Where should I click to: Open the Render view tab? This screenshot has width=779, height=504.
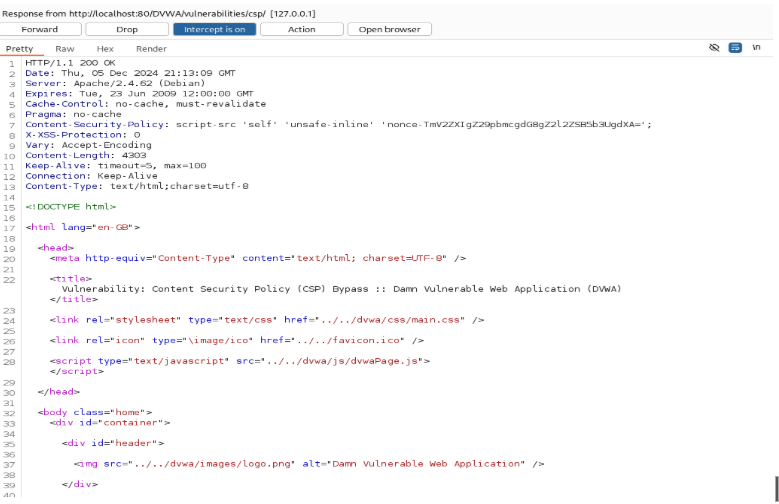point(151,48)
